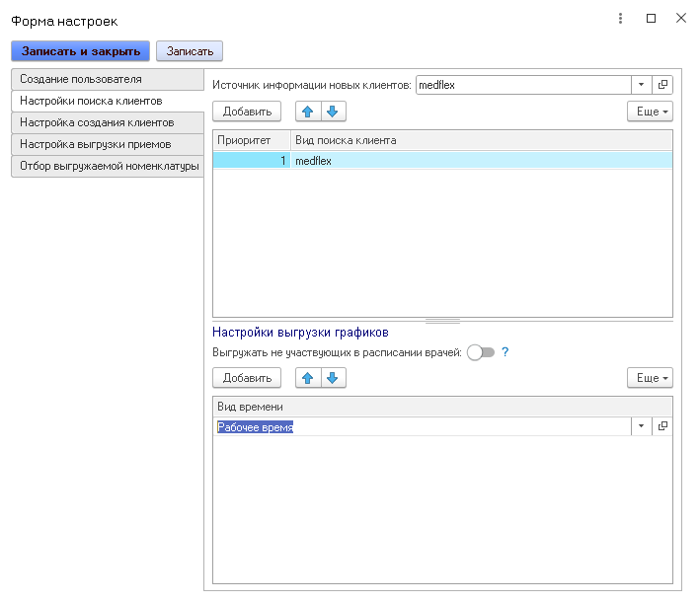This screenshot has height=603, width=700.
Task: Switch to Создание пользователя tab
Action: point(107,79)
